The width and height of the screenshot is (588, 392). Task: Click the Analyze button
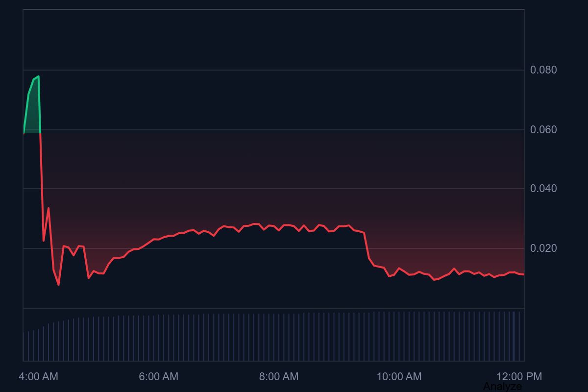point(502,387)
